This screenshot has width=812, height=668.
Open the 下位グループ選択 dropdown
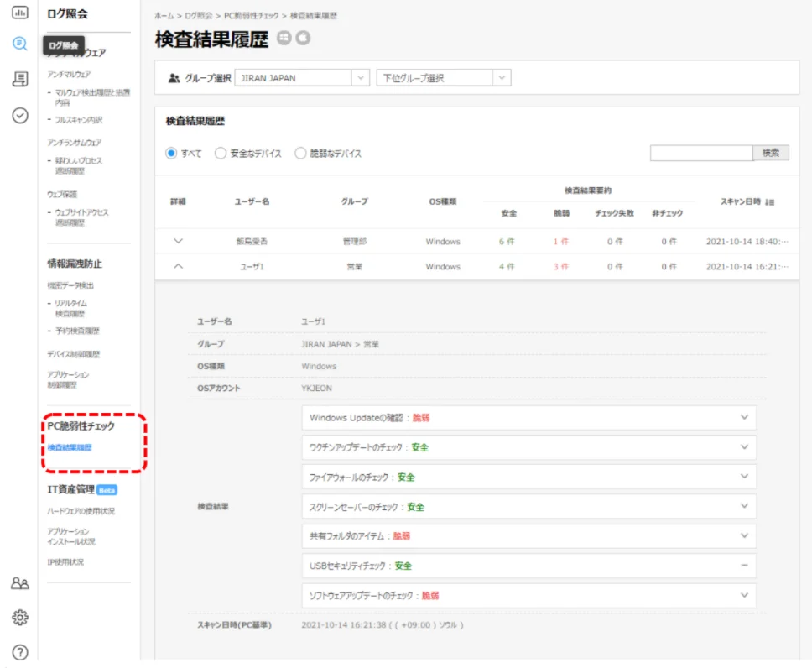point(443,78)
